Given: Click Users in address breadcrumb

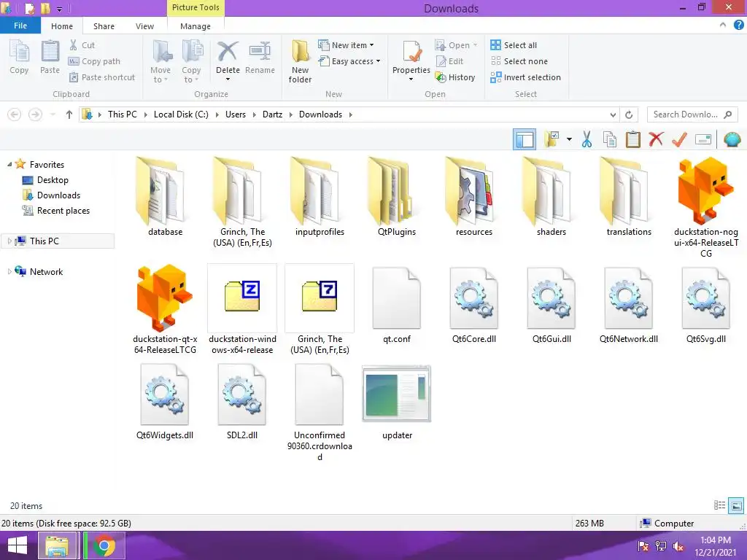Looking at the screenshot, I should coord(236,114).
